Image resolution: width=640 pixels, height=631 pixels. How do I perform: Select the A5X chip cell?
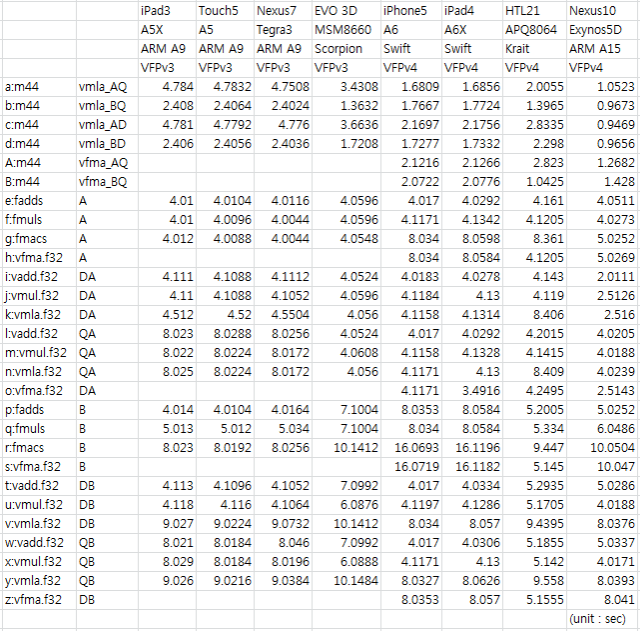pyautogui.click(x=167, y=30)
